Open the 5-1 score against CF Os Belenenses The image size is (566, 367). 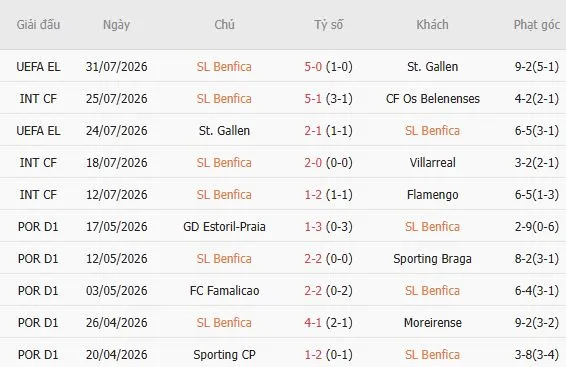313,99
